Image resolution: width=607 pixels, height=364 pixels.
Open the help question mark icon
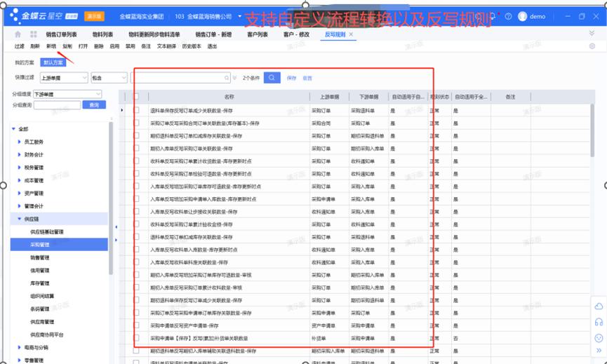coord(508,16)
